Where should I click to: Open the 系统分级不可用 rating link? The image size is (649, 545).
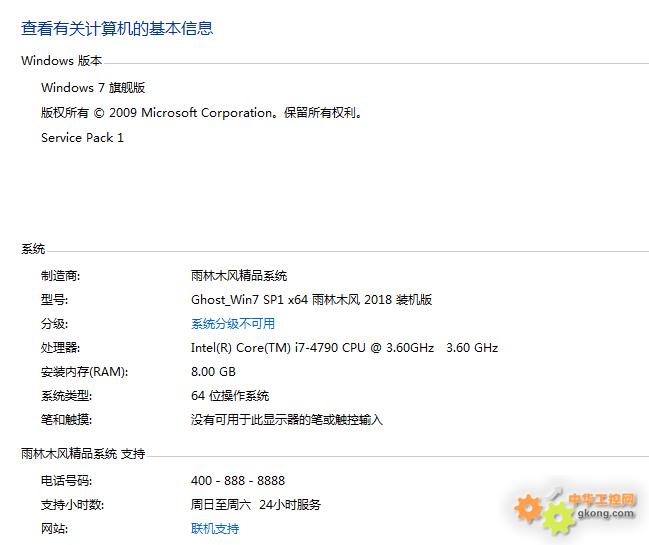coord(233,324)
